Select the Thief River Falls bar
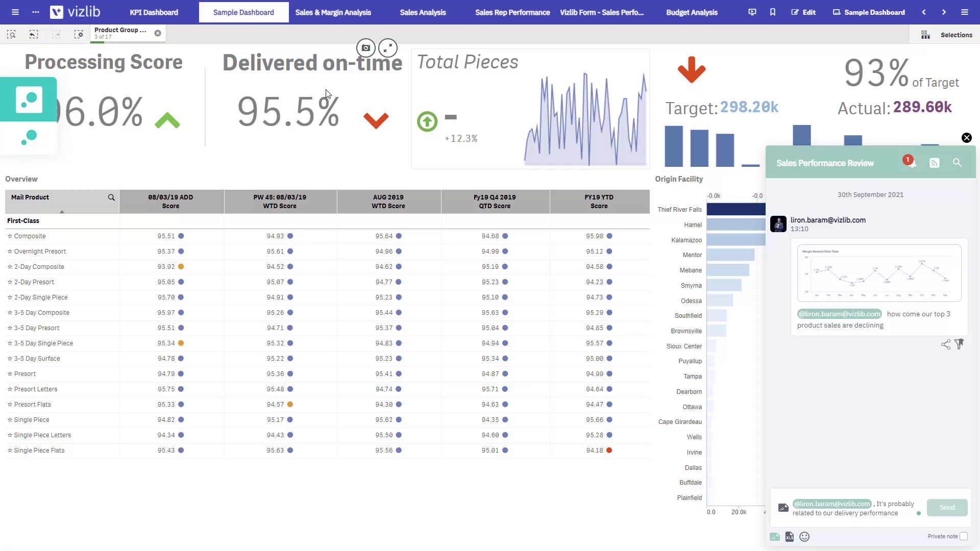The width and height of the screenshot is (980, 551). pos(736,209)
